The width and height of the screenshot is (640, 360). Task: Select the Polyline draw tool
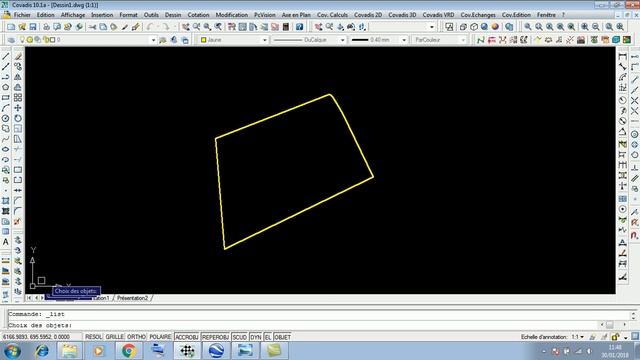[6, 77]
